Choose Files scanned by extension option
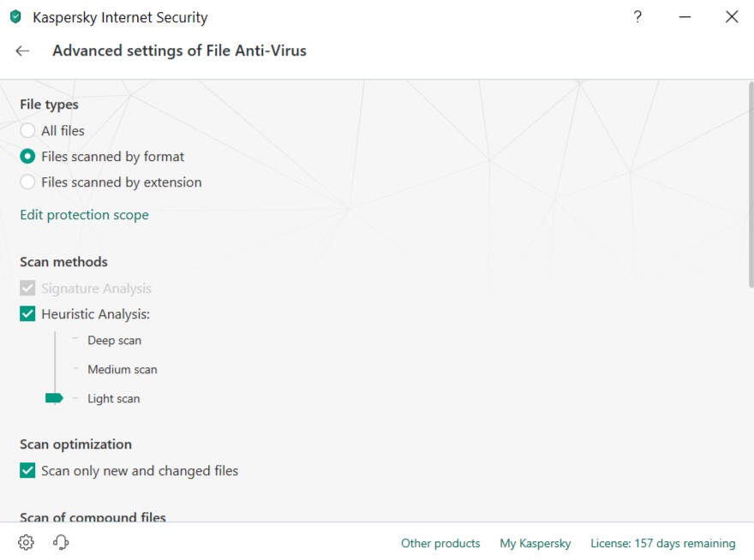This screenshot has width=754, height=560. [27, 182]
